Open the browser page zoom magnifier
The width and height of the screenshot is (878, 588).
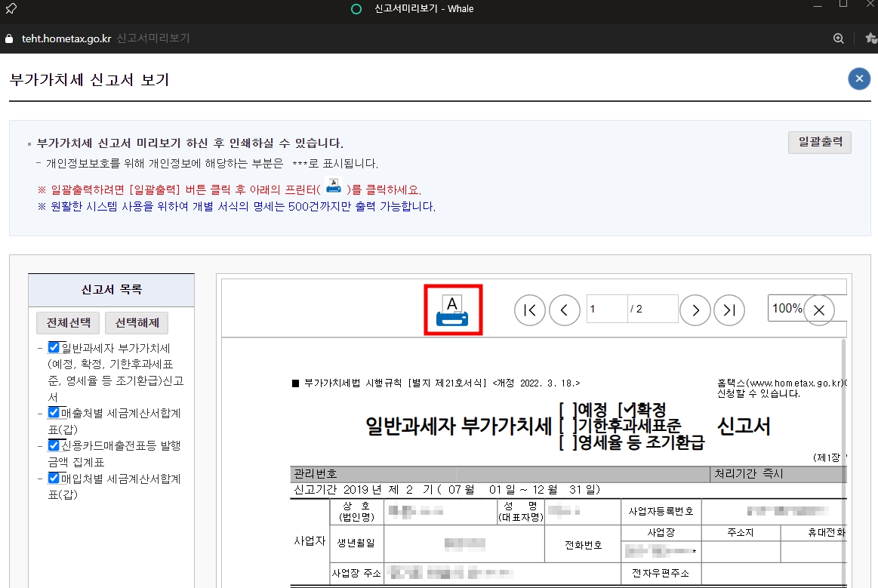838,38
